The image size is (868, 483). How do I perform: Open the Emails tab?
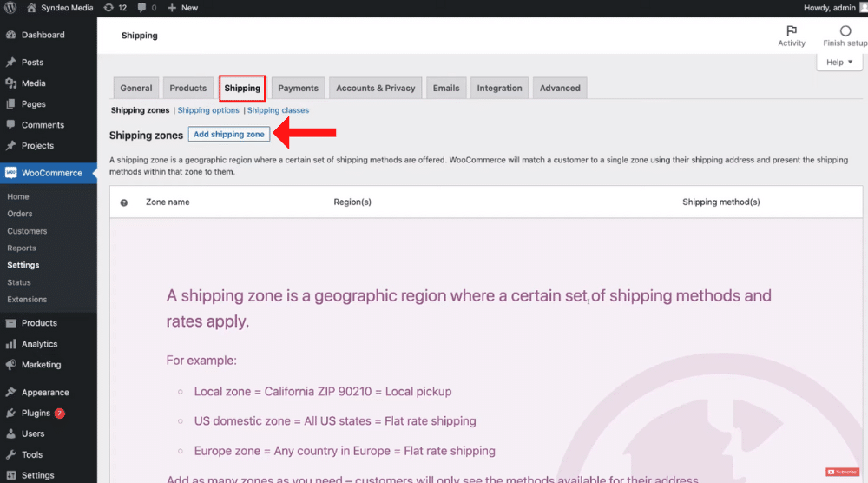[x=445, y=88]
